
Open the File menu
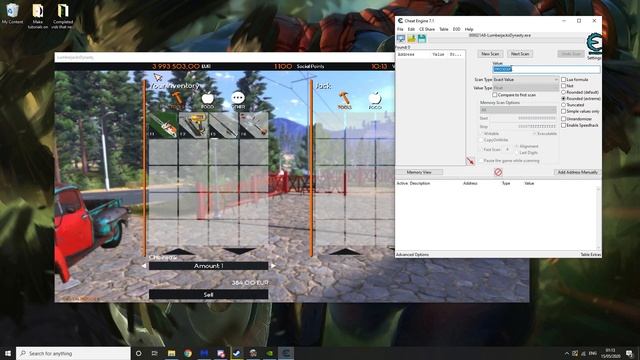click(x=400, y=29)
